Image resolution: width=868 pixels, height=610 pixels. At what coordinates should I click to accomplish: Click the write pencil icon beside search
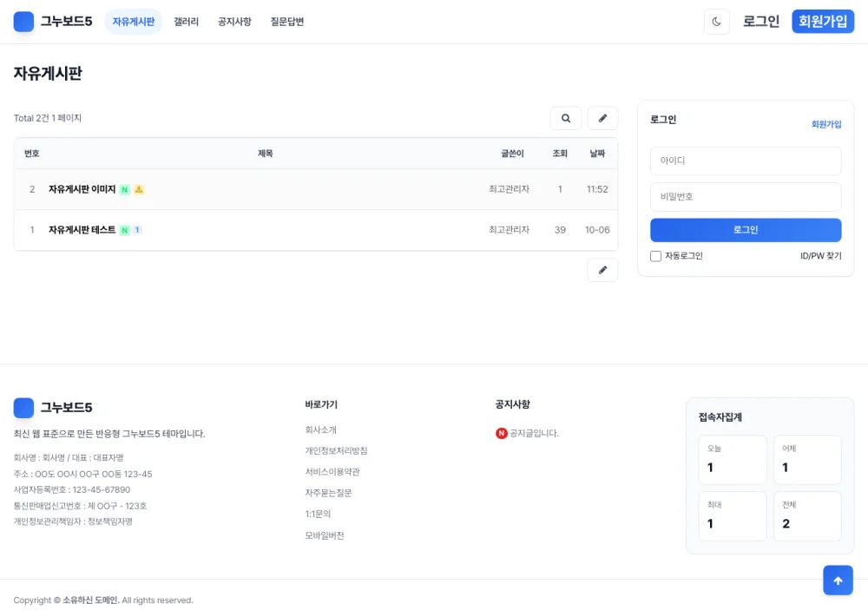pos(603,118)
